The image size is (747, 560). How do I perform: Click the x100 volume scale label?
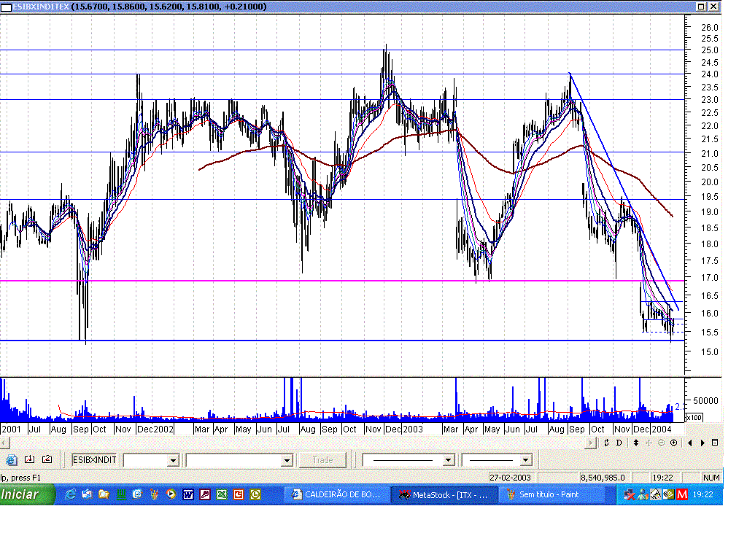click(694, 418)
